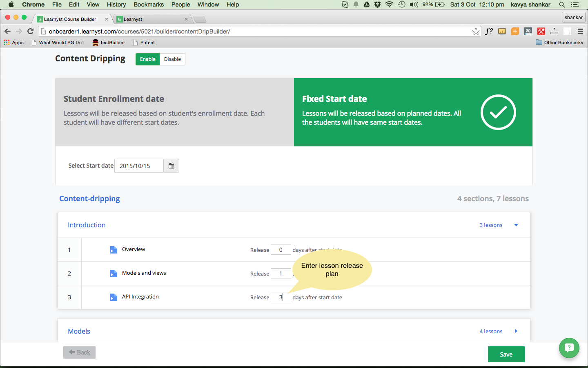Viewport: 588px width, 368px height.
Task: Open the Patent bookmark
Action: (144, 43)
